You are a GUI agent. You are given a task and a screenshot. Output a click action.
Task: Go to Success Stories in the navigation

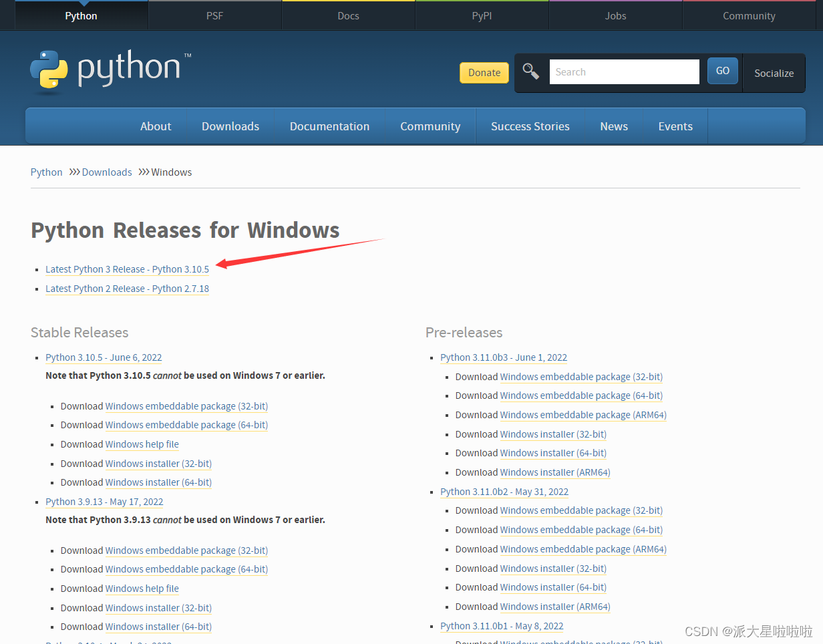point(530,126)
